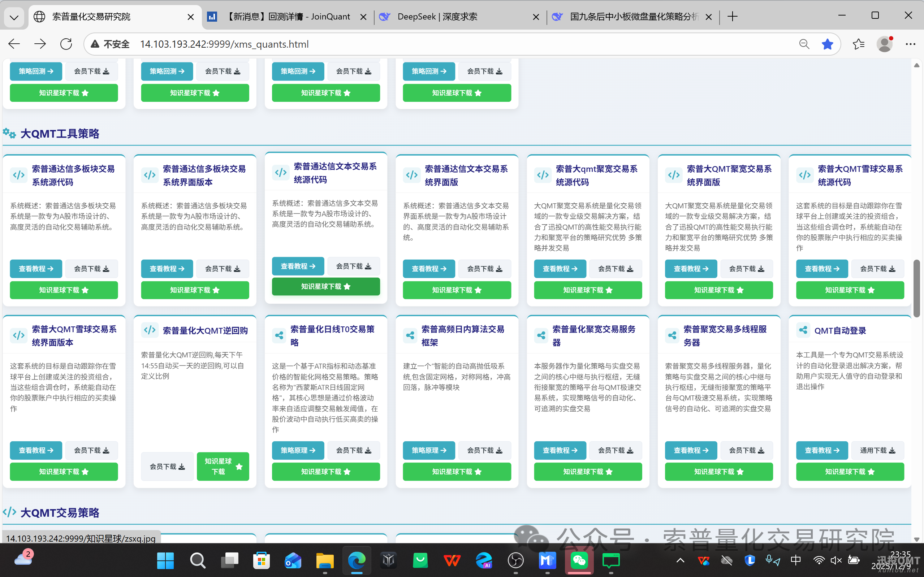The width and height of the screenshot is (924, 577).
Task: Toggle mute via the speaker icon in system tray
Action: point(836,561)
